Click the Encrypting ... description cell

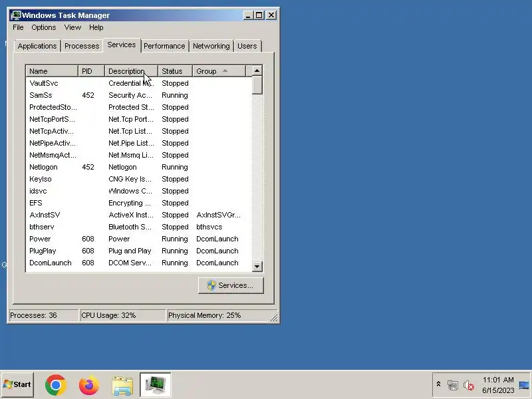130,203
